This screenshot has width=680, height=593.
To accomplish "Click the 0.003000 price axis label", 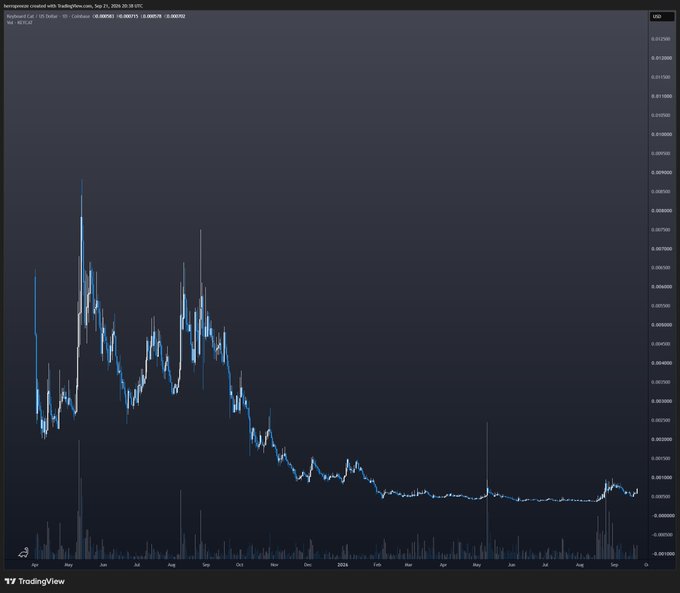I will pos(660,401).
